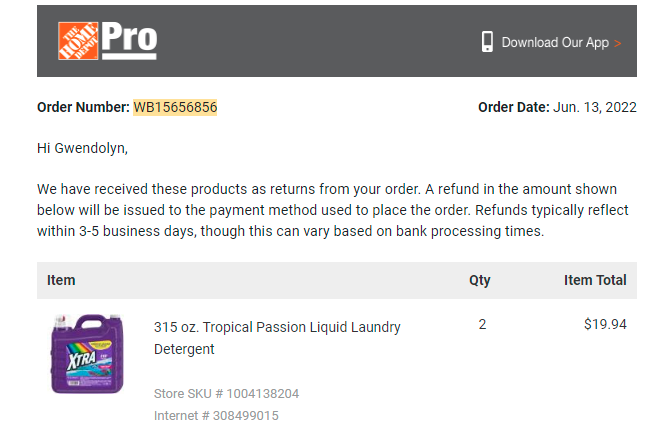This screenshot has width=667, height=431.
Task: Click the Pro wordmark in header
Action: click(x=129, y=41)
